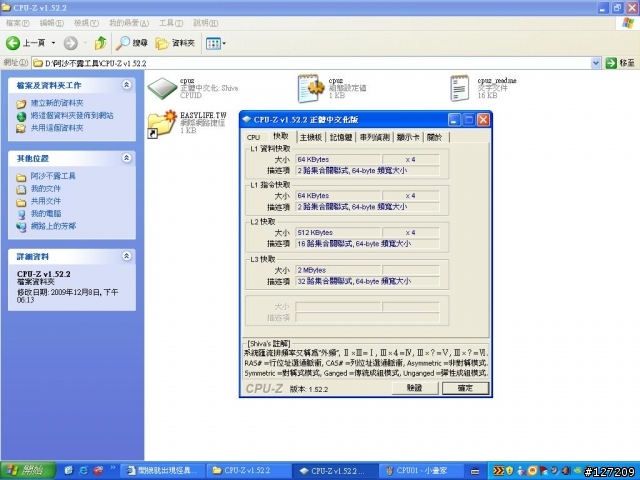Image resolution: width=640 pixels, height=480 pixels.
Task: Click Share this folder link
Action: (x=57, y=128)
